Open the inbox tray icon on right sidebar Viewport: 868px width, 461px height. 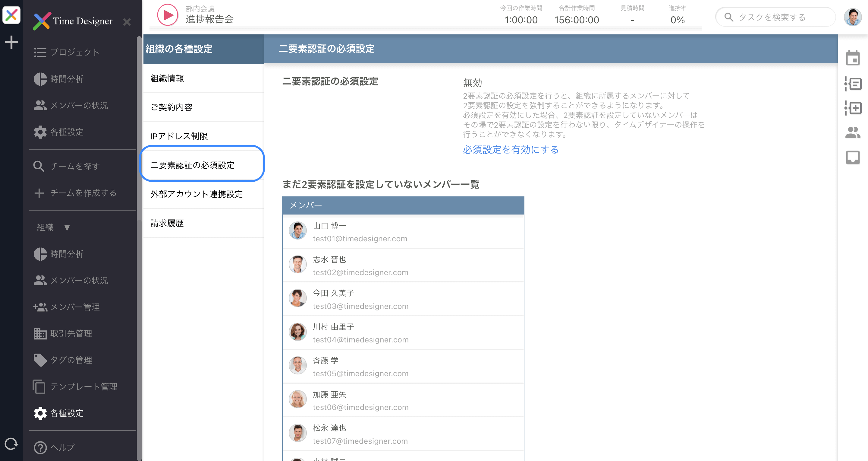(x=853, y=157)
